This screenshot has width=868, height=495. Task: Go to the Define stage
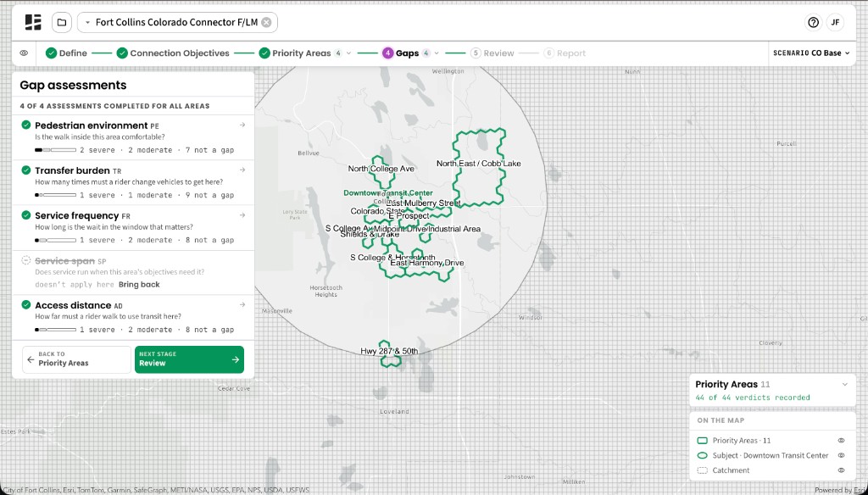(66, 53)
